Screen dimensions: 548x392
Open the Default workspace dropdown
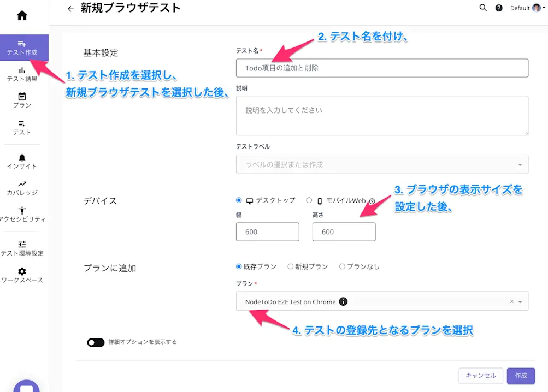point(525,8)
